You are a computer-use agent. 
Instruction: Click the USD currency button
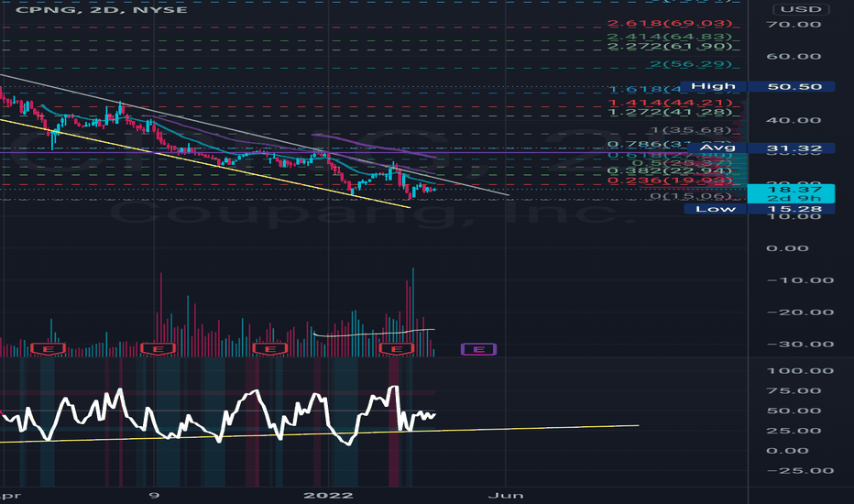pyautogui.click(x=801, y=9)
